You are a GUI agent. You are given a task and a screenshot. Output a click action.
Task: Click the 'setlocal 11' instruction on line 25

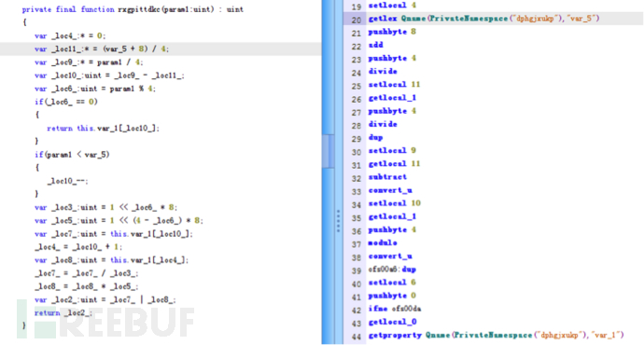(394, 85)
